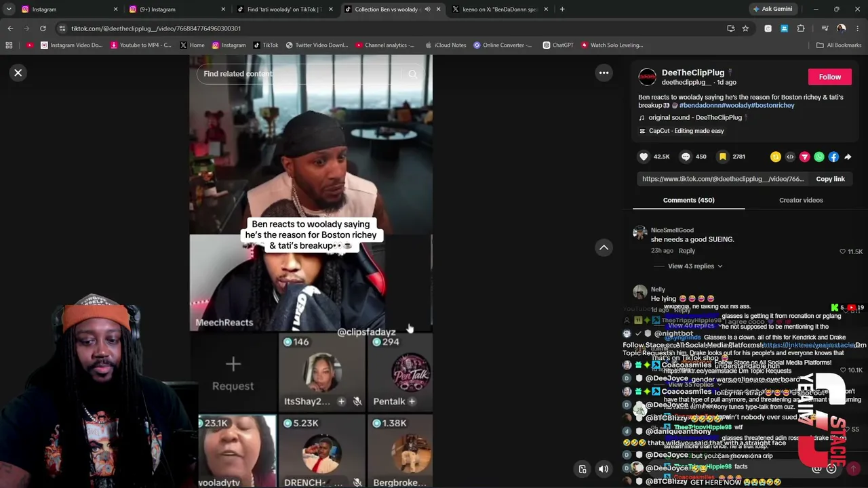
Task: Open the All Bookmarks folder
Action: [x=839, y=45]
